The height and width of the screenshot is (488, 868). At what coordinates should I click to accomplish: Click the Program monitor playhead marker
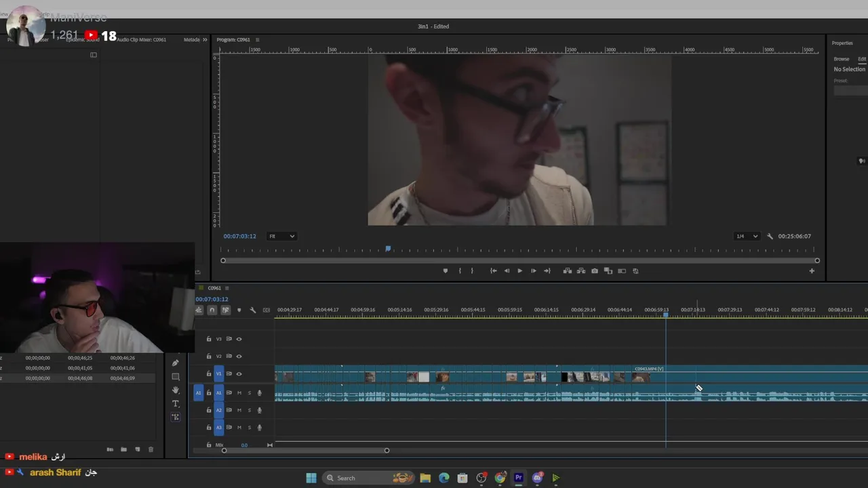389,249
